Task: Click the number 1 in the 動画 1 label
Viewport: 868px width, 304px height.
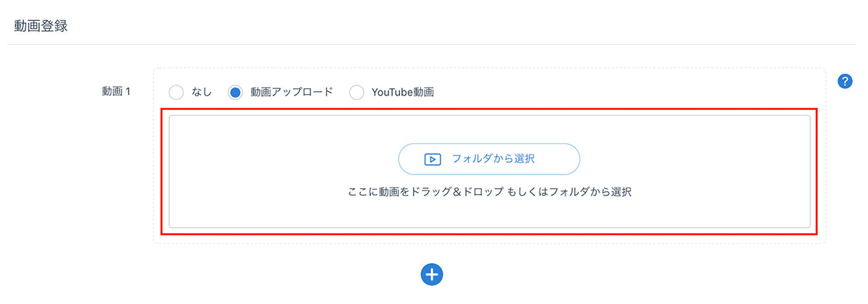Action: point(127,92)
